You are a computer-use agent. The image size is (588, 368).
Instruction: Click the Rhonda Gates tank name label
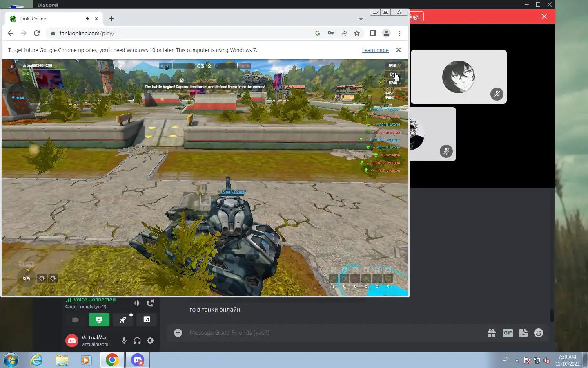234,191
